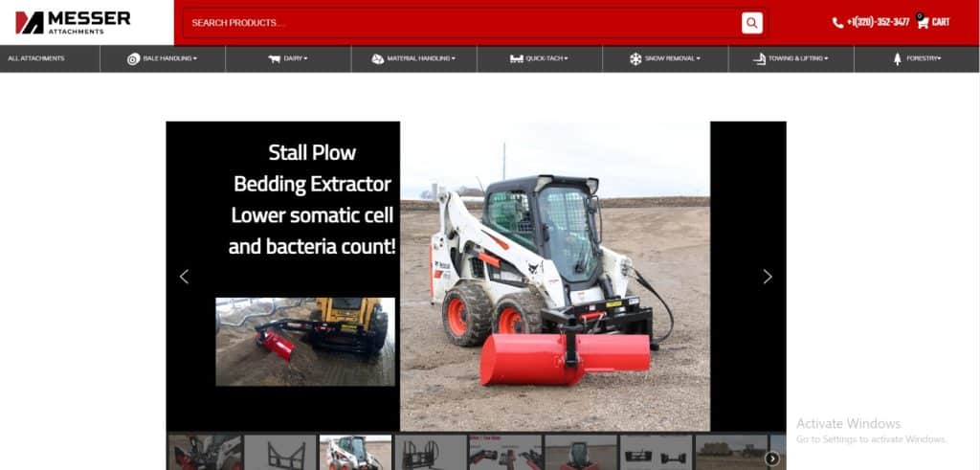Viewport: 980px width, 470px height.
Task: Click the snowflake Snow Removal icon
Action: 635,59
